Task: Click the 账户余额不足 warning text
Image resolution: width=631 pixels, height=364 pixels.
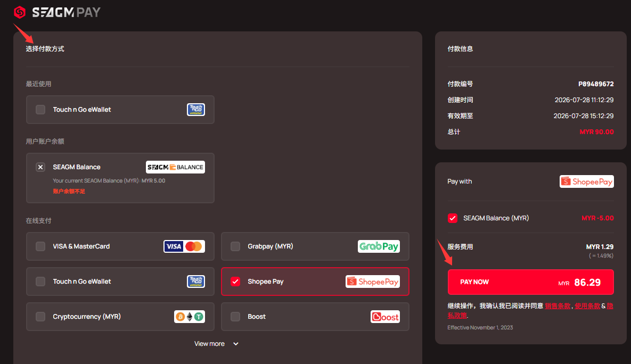Action: coord(69,192)
